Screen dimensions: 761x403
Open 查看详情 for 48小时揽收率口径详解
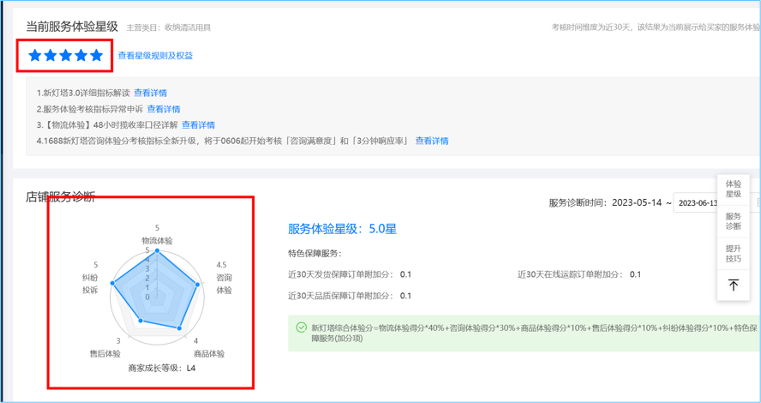click(198, 125)
